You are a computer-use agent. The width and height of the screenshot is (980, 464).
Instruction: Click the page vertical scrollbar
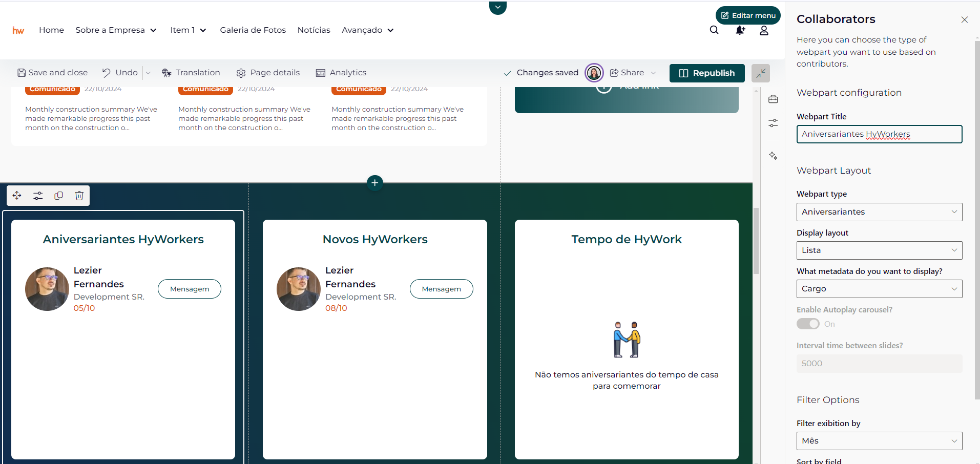756,241
